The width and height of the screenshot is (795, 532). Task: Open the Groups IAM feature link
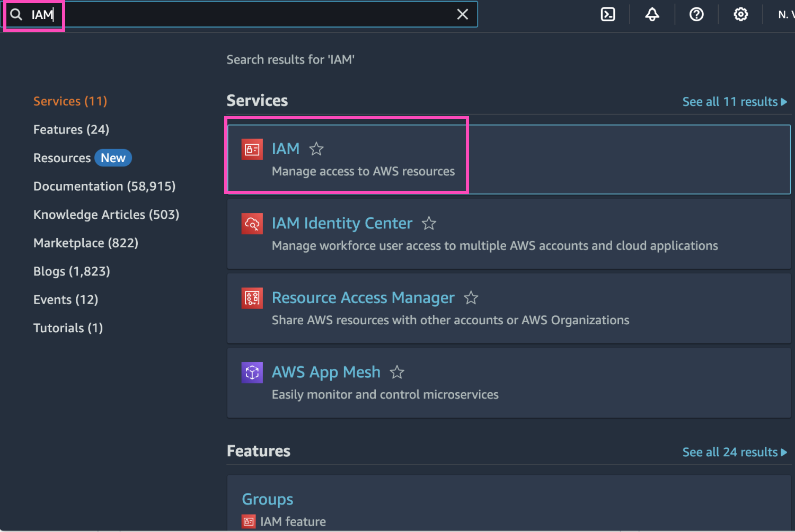(268, 499)
